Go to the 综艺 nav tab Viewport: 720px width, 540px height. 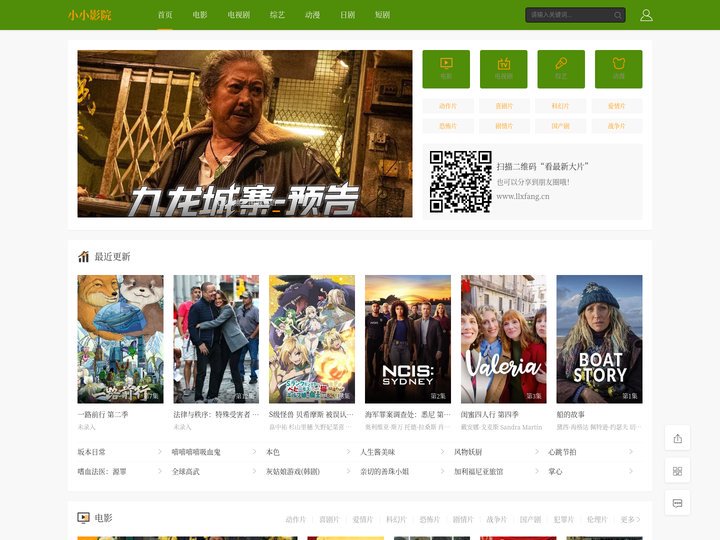click(277, 15)
